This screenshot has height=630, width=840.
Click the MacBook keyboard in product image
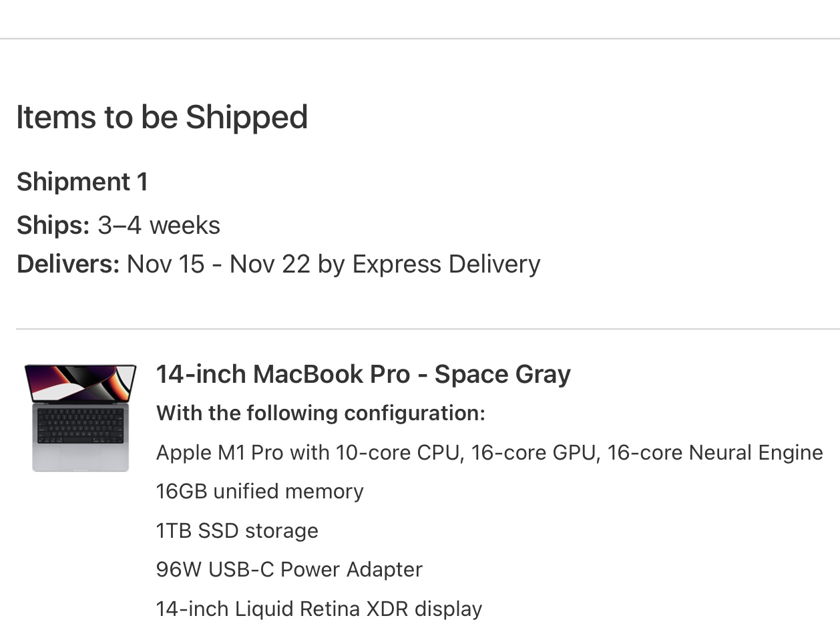coord(81,426)
